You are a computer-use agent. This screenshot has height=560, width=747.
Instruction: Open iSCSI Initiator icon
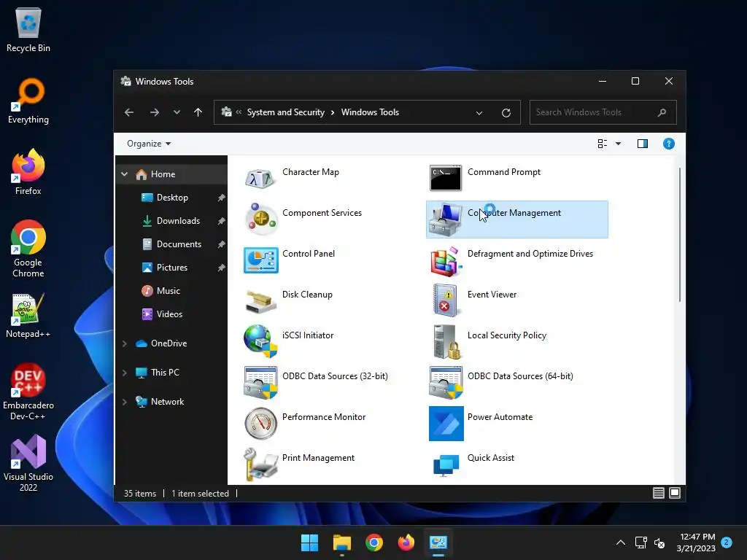[x=260, y=341]
